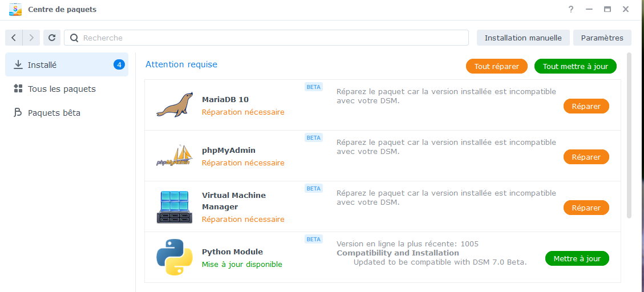
Task: Go forward with the right arrow
Action: coord(31,38)
